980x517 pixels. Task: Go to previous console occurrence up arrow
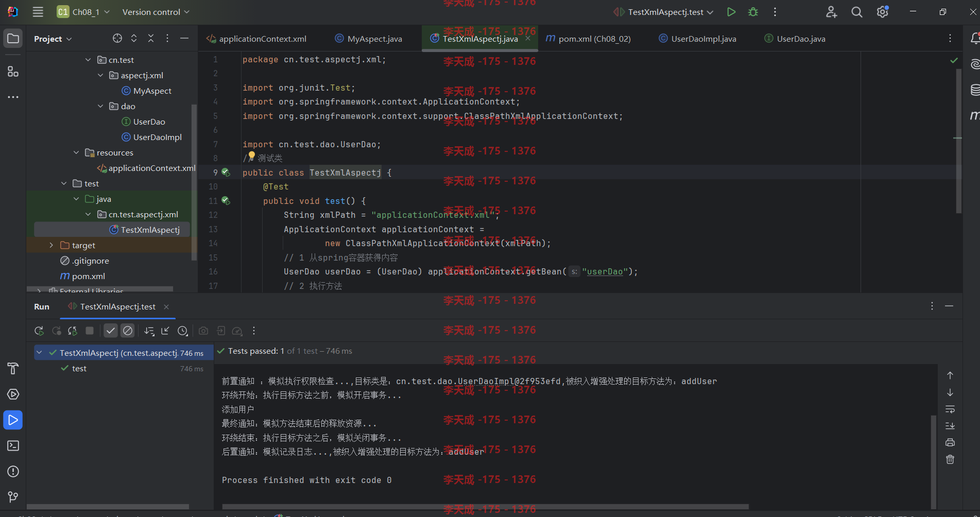(x=950, y=375)
